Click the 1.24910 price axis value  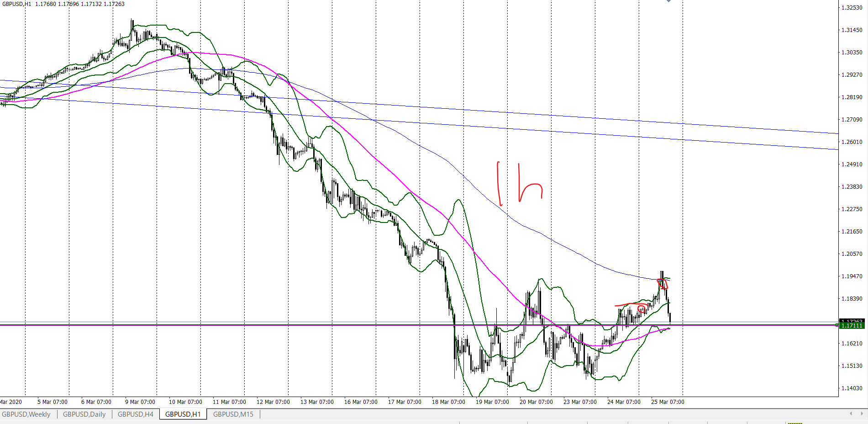coord(852,164)
